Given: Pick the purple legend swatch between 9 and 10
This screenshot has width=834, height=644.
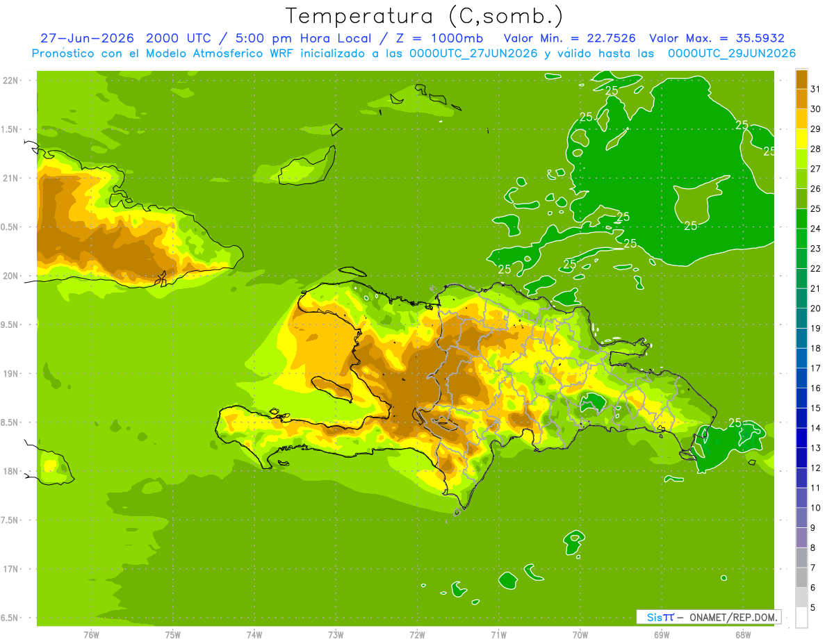Looking at the screenshot, I should (801, 518).
